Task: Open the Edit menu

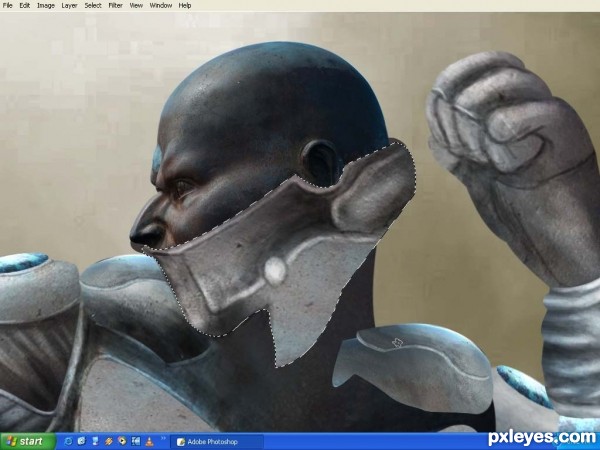Action: coord(24,5)
